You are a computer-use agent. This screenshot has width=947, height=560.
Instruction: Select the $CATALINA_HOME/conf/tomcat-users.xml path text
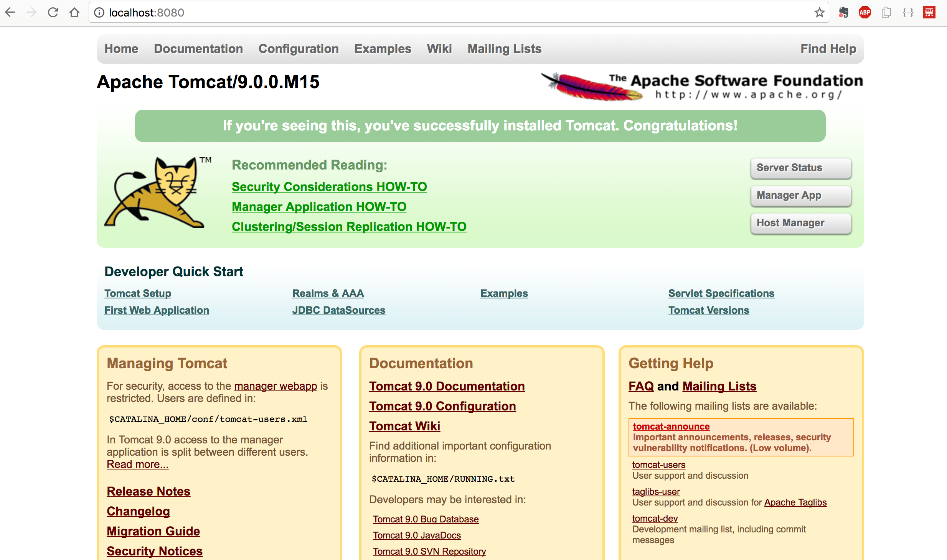(x=208, y=419)
